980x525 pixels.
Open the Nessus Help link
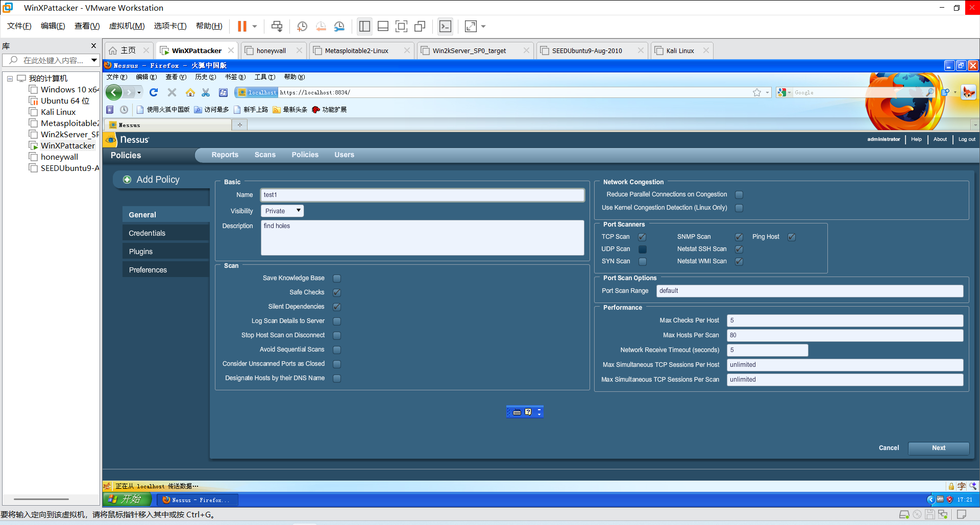pos(916,139)
